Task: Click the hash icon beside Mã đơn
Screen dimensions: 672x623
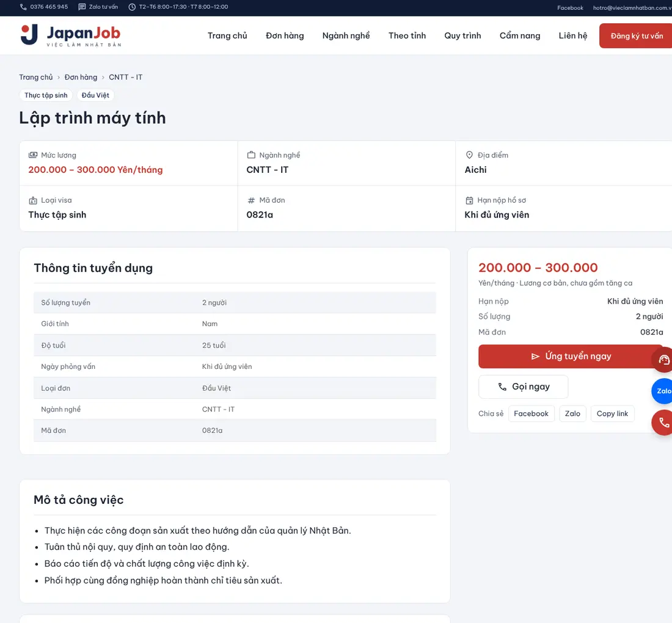Action: coord(251,200)
